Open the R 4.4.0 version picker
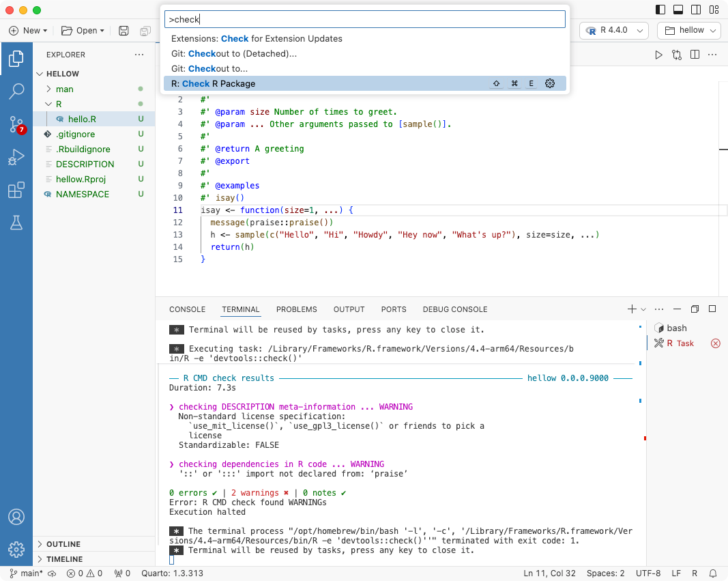The image size is (728, 581). tap(613, 30)
